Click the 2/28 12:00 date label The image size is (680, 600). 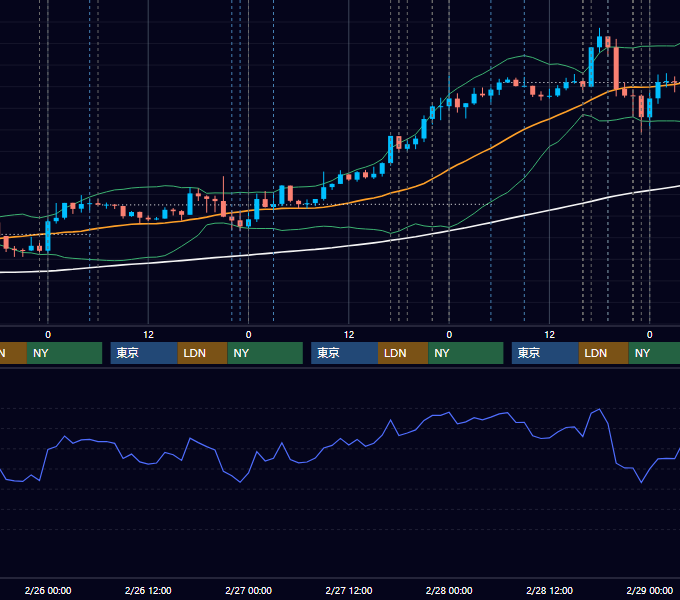(x=549, y=590)
